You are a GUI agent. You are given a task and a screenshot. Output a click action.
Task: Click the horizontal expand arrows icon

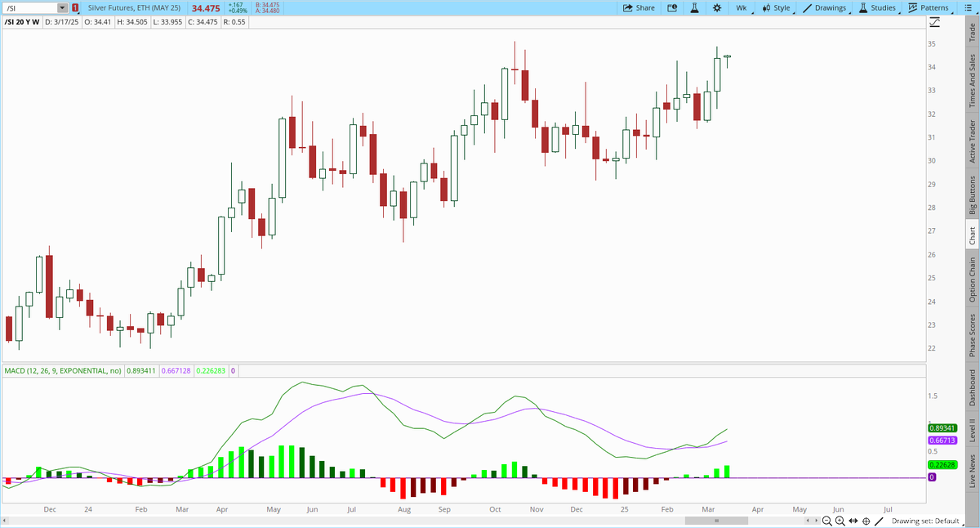853,521
